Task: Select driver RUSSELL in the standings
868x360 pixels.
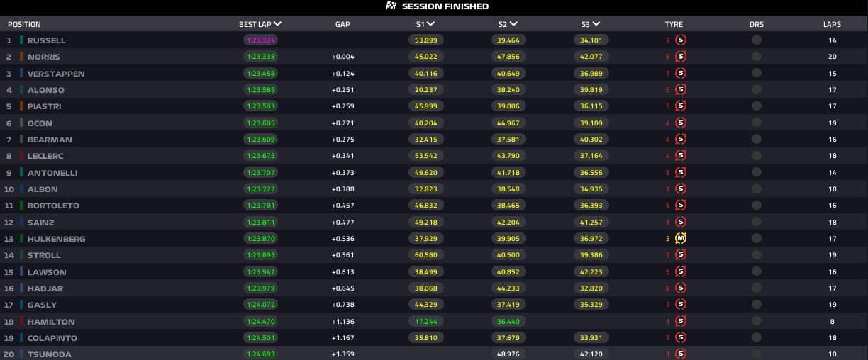Action: click(x=46, y=40)
